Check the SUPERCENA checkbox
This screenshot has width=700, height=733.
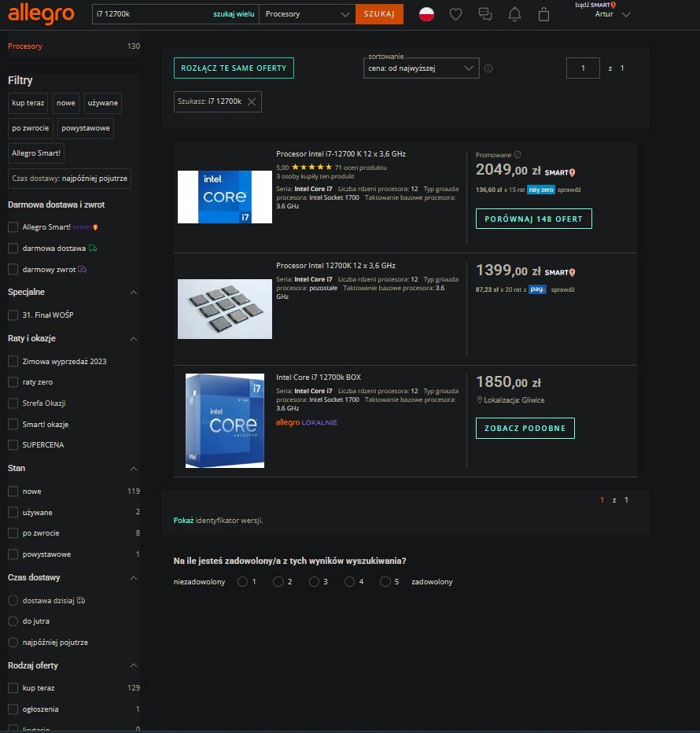[x=13, y=444]
